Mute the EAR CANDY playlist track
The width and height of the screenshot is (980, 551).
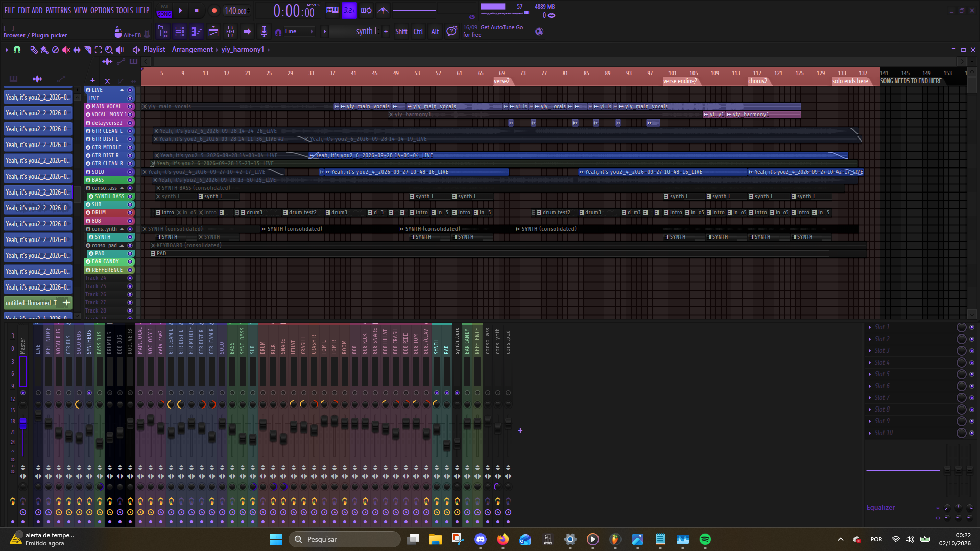(130, 261)
